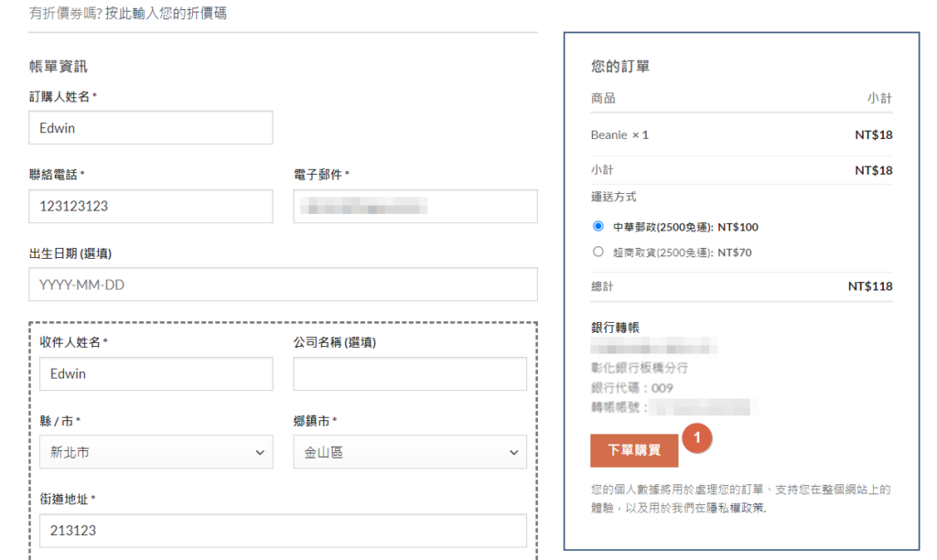
Task: Click the 聯絡電話 phone number field
Action: point(151,206)
